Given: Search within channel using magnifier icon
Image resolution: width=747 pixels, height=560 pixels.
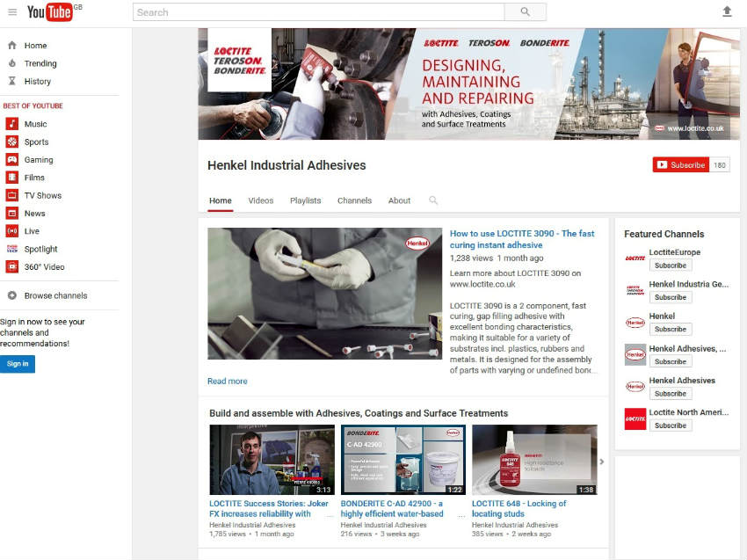Looking at the screenshot, I should click(433, 200).
